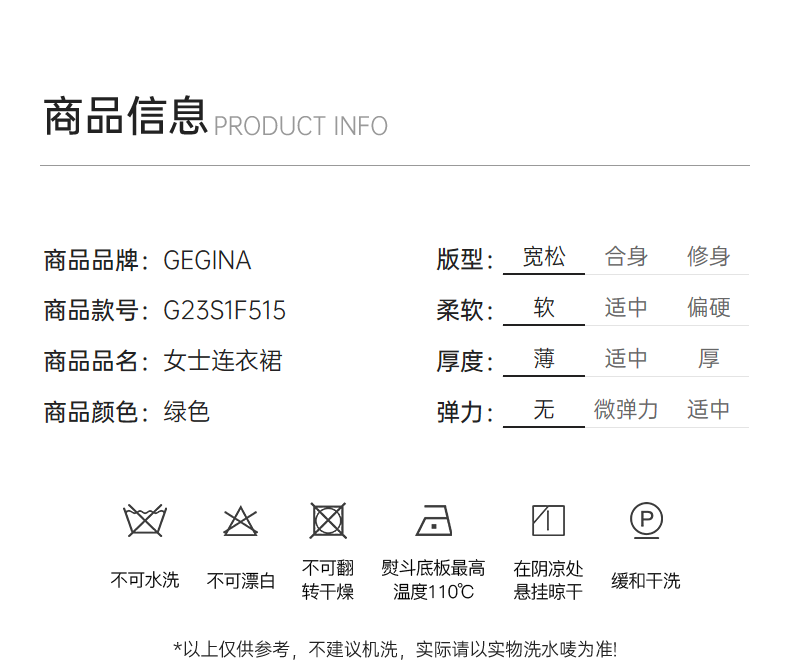790x660 pixels.
Task: Click the do-not-wash (不可水洗) icon
Action: pos(145,521)
